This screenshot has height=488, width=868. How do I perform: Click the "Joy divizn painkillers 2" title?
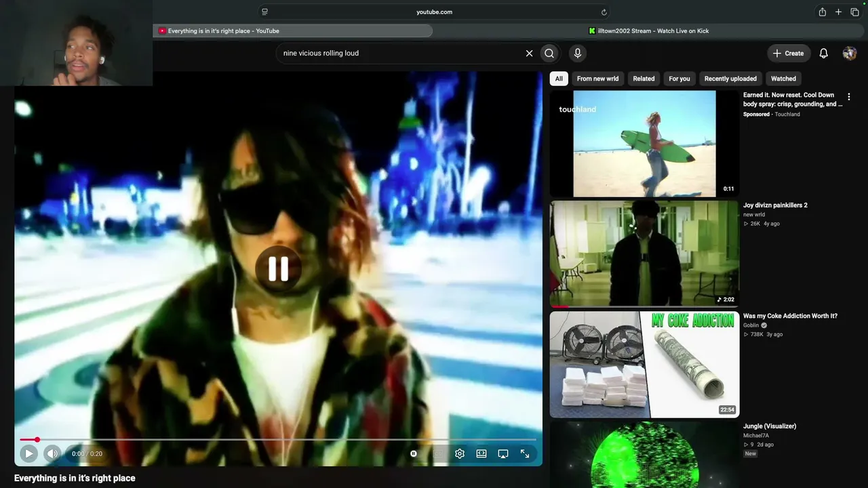[775, 205]
